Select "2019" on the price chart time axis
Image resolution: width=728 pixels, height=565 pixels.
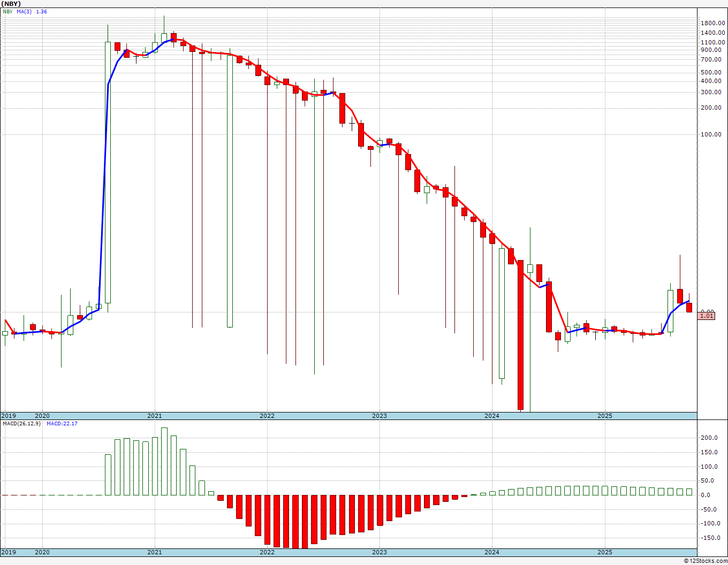(8, 416)
